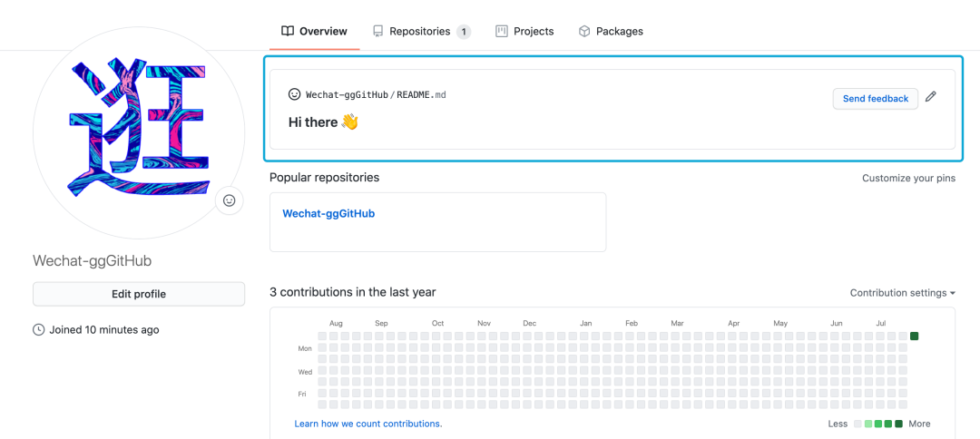Click the pencil edit README icon

click(x=931, y=97)
